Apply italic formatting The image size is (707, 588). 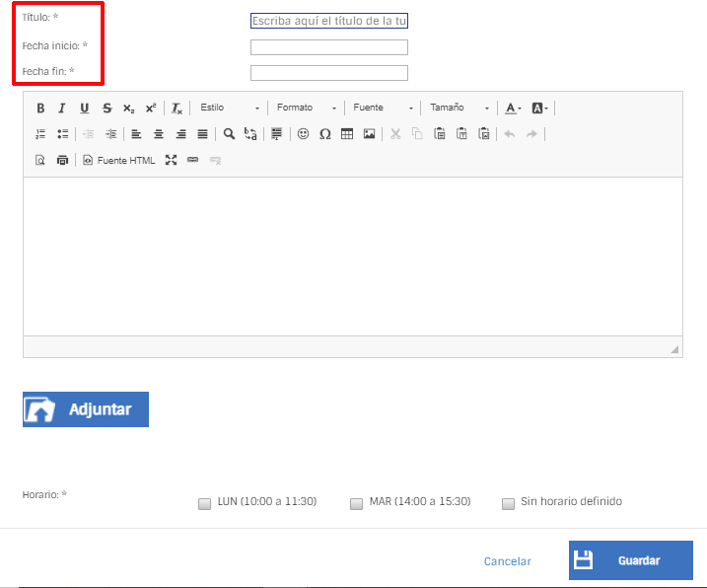pos(62,108)
